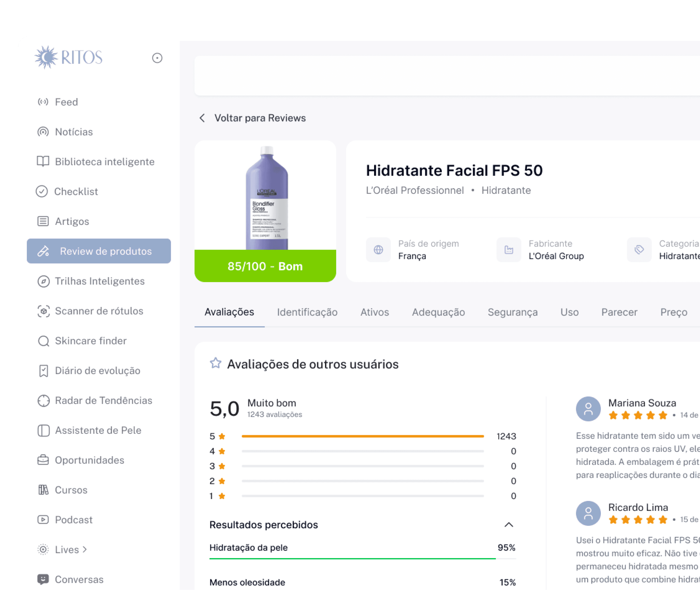The width and height of the screenshot is (700, 590).
Task: Click the Radar de Tendências icon
Action: pyautogui.click(x=43, y=401)
